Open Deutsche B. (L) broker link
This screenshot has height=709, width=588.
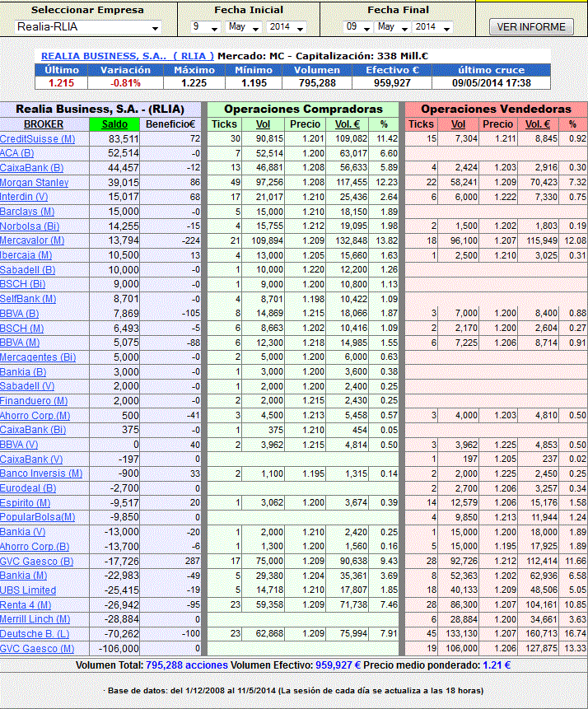pos(35,634)
